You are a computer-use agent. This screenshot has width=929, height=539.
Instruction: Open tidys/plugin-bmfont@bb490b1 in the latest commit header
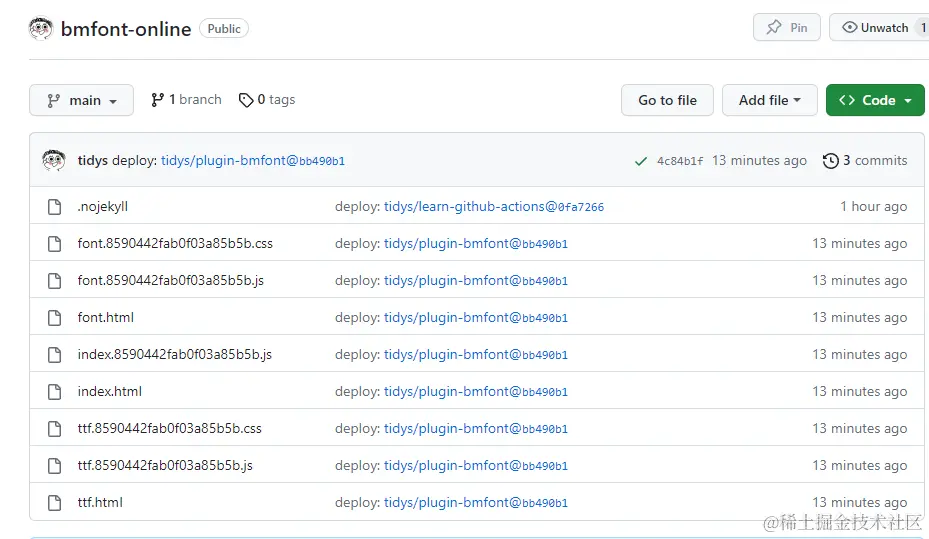pyautogui.click(x=253, y=161)
